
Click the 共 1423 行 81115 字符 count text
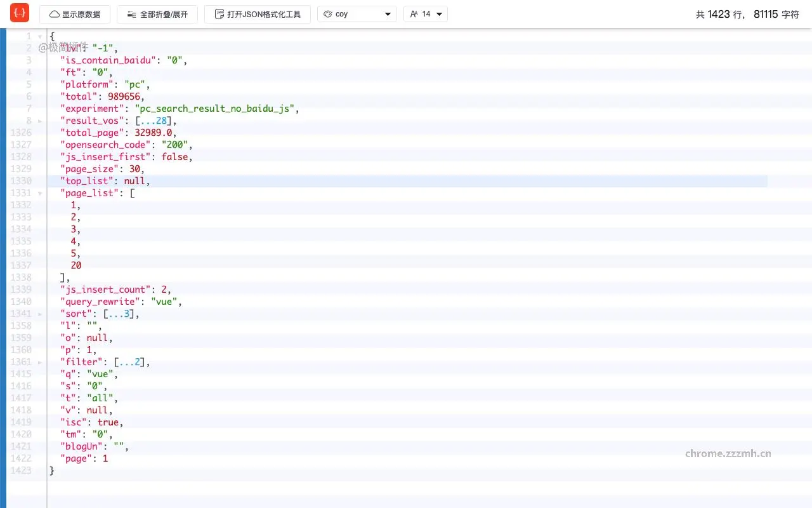pyautogui.click(x=747, y=14)
